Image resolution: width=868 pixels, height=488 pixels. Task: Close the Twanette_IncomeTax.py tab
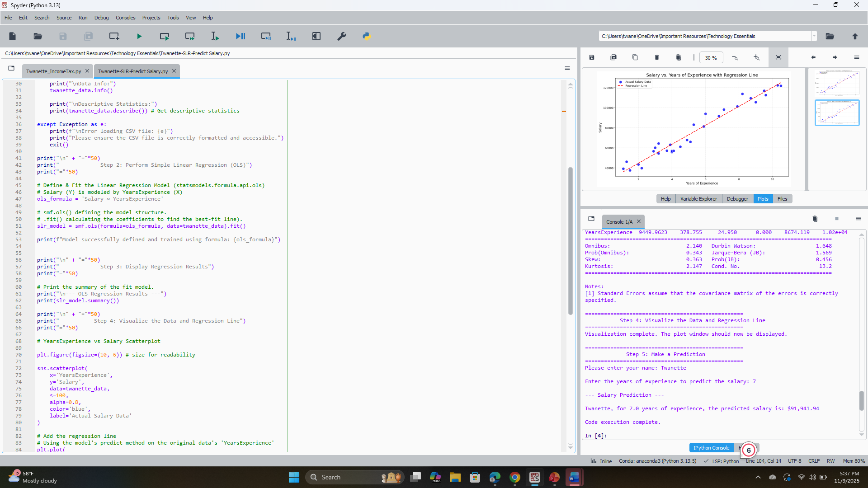pos(87,71)
